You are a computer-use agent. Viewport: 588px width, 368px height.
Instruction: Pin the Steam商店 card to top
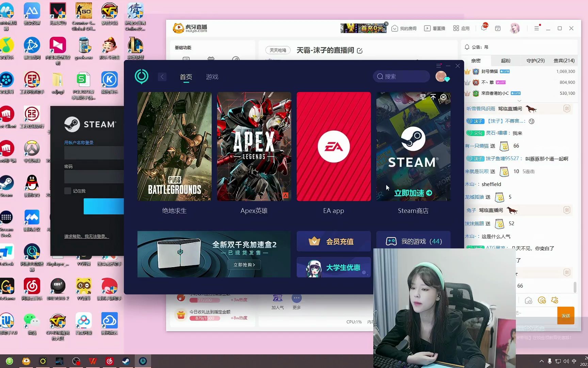click(433, 97)
